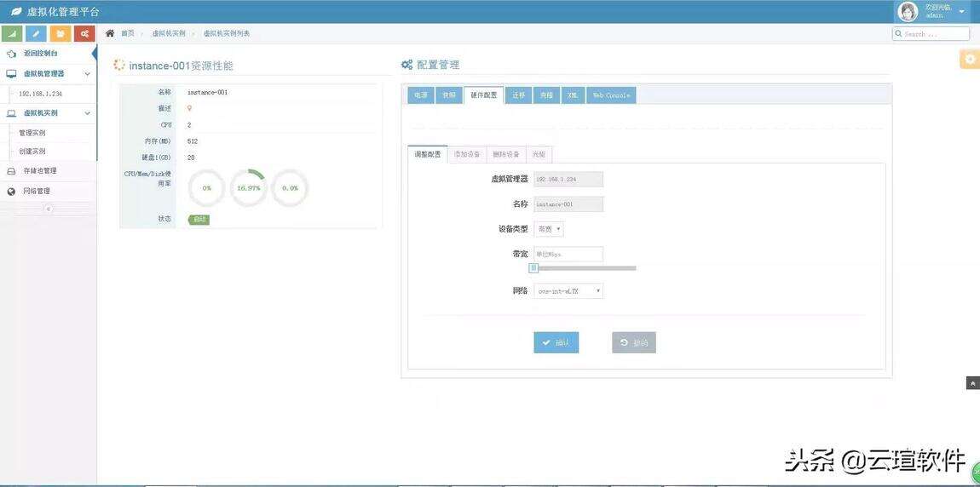
Task: Click the orange settings gear on right edge
Action: click(x=970, y=60)
